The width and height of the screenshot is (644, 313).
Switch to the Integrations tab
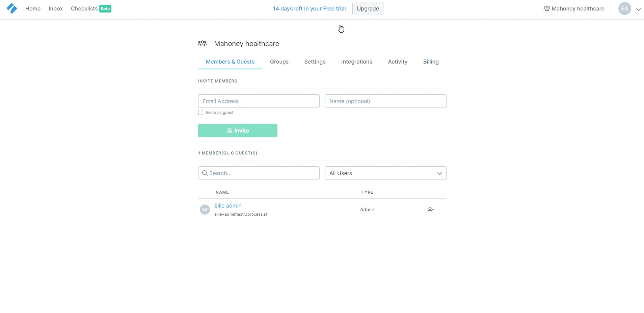(357, 62)
